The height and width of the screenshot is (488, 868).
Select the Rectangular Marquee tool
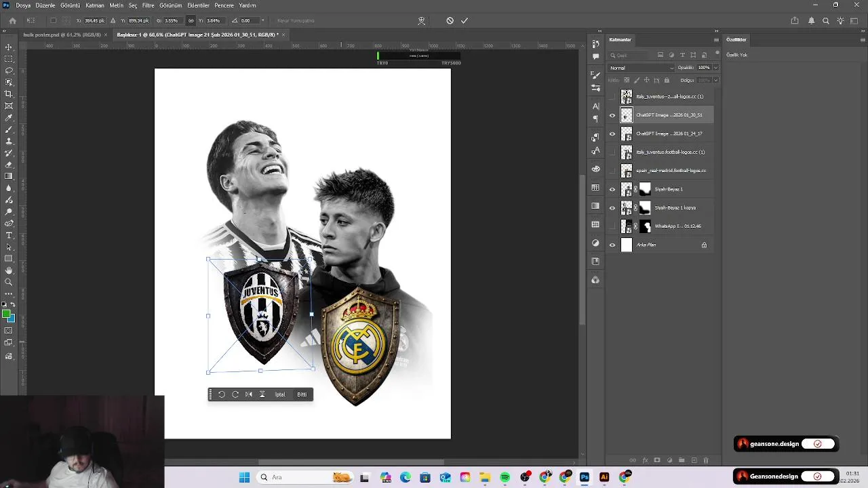9,59
